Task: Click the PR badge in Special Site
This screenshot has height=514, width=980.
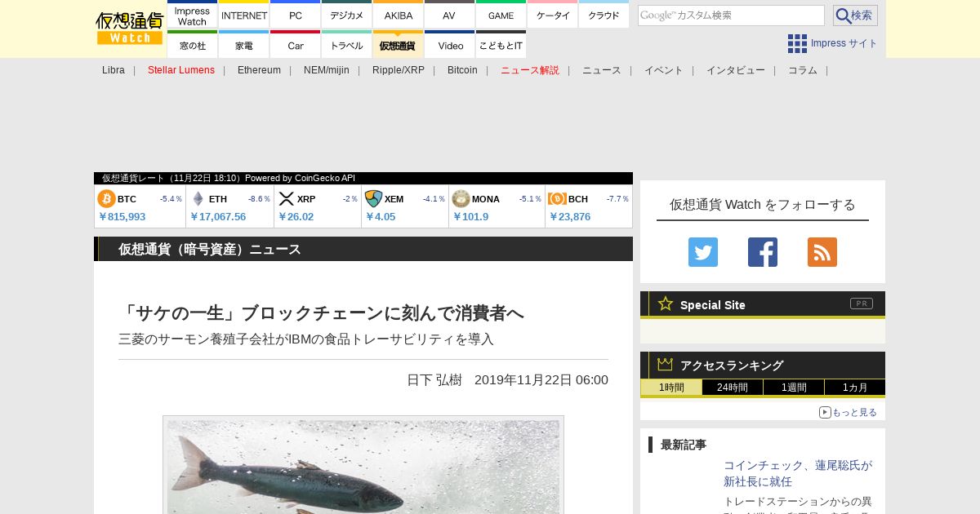Action: [x=862, y=304]
